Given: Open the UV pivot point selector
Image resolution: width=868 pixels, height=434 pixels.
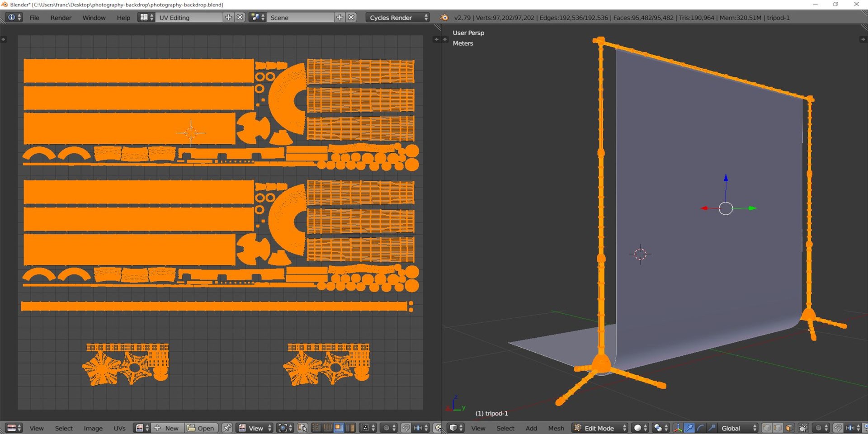Looking at the screenshot, I should 286,428.
